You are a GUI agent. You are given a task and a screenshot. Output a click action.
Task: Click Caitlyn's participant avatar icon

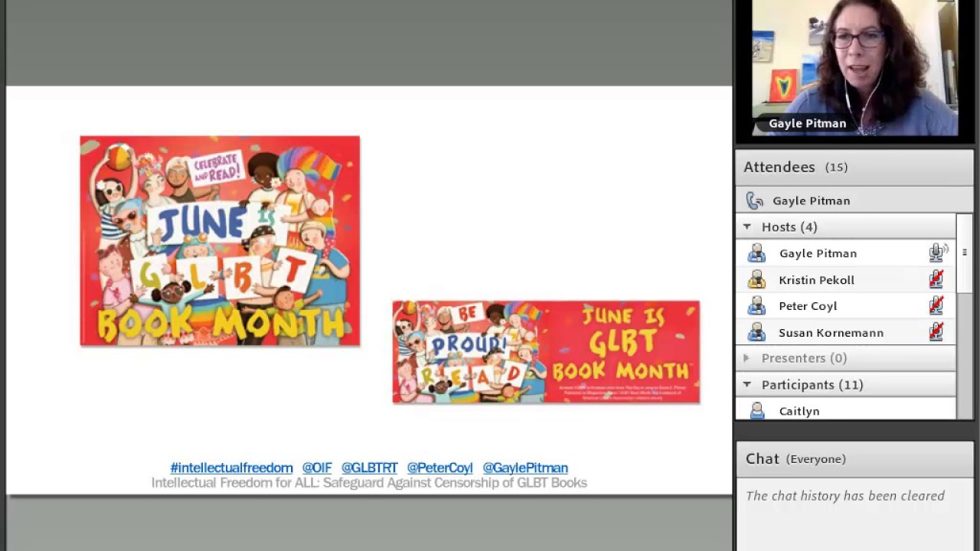tap(757, 411)
